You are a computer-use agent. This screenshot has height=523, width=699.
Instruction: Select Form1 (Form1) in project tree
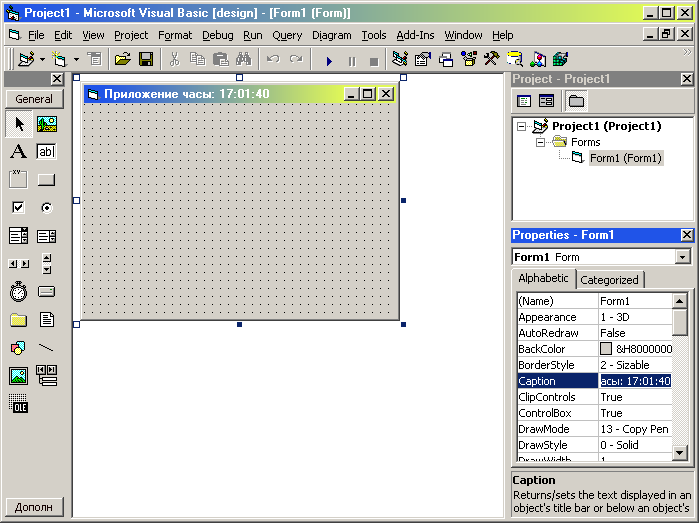(x=625, y=158)
